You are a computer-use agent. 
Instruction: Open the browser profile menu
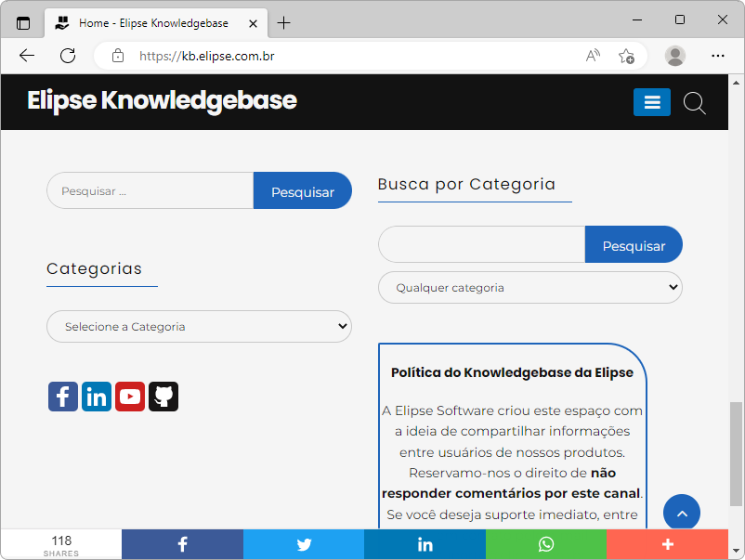pos(674,56)
